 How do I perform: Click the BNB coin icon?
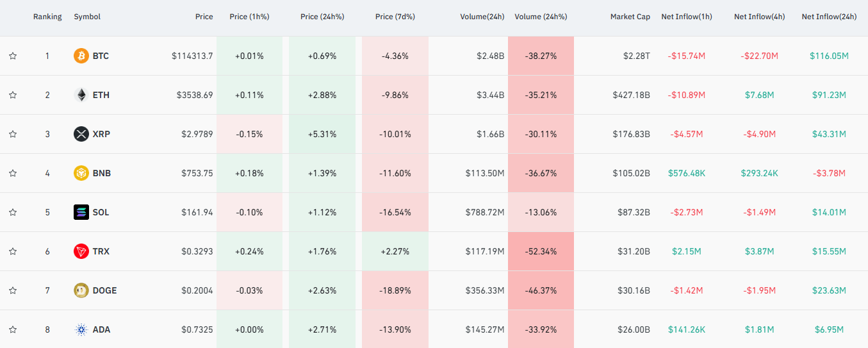click(x=81, y=173)
